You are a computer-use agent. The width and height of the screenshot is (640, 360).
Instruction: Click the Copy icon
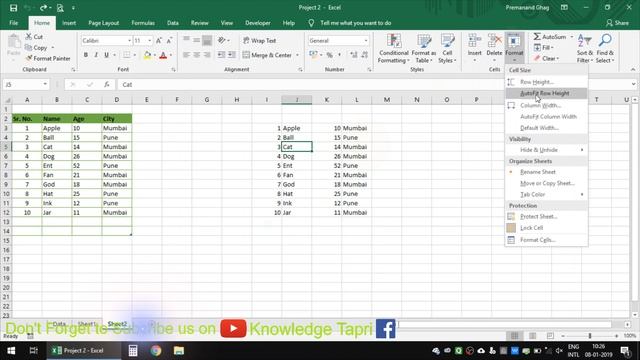coord(29,48)
